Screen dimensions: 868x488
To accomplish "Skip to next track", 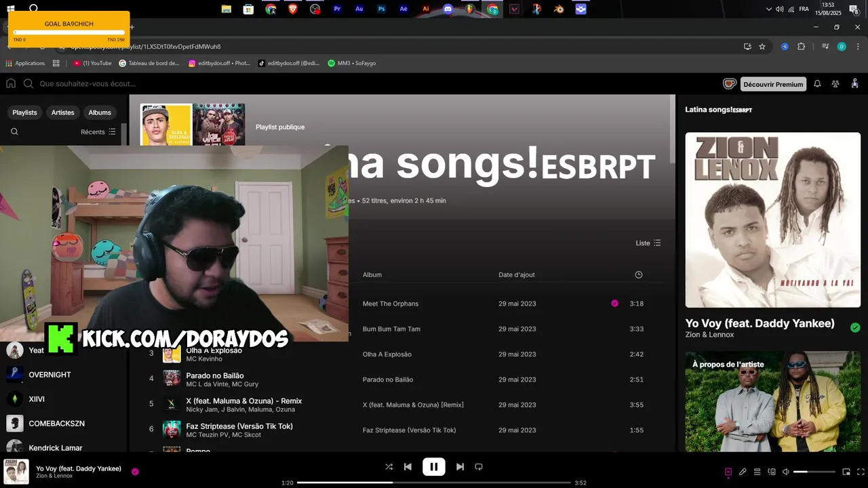I will pos(460,467).
